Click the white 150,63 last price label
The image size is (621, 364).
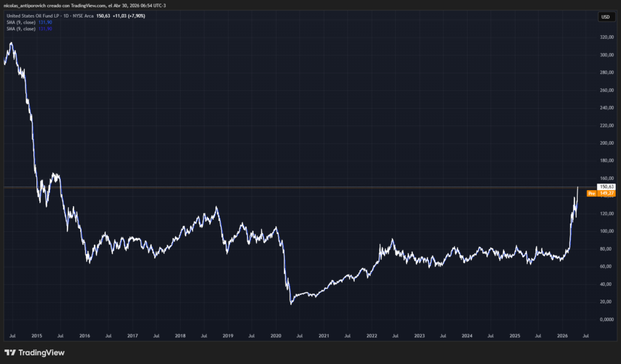606,187
